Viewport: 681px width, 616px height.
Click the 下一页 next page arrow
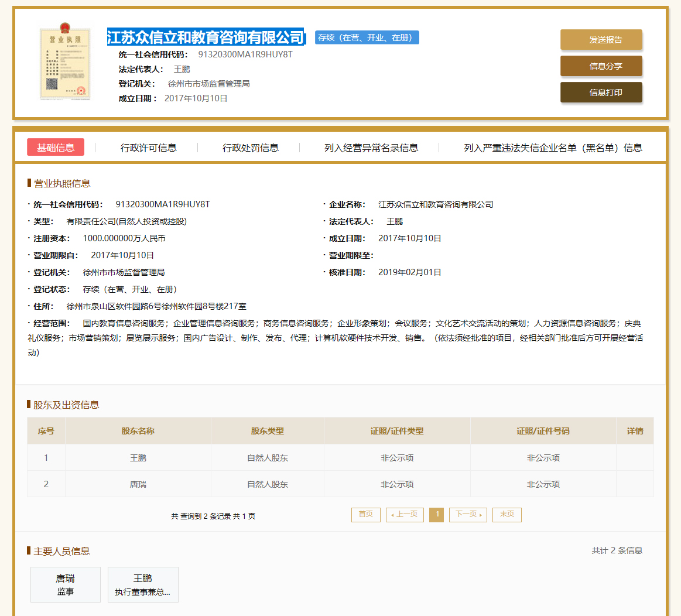pyautogui.click(x=468, y=515)
